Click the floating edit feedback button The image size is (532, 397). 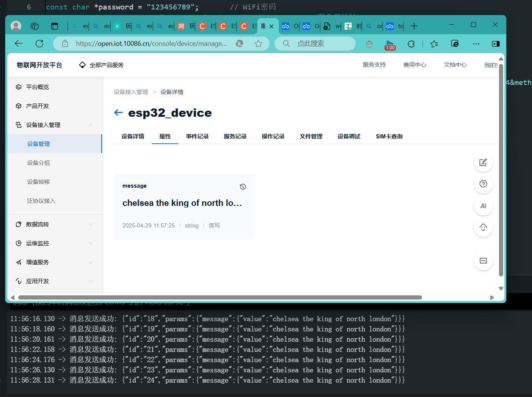[x=483, y=162]
